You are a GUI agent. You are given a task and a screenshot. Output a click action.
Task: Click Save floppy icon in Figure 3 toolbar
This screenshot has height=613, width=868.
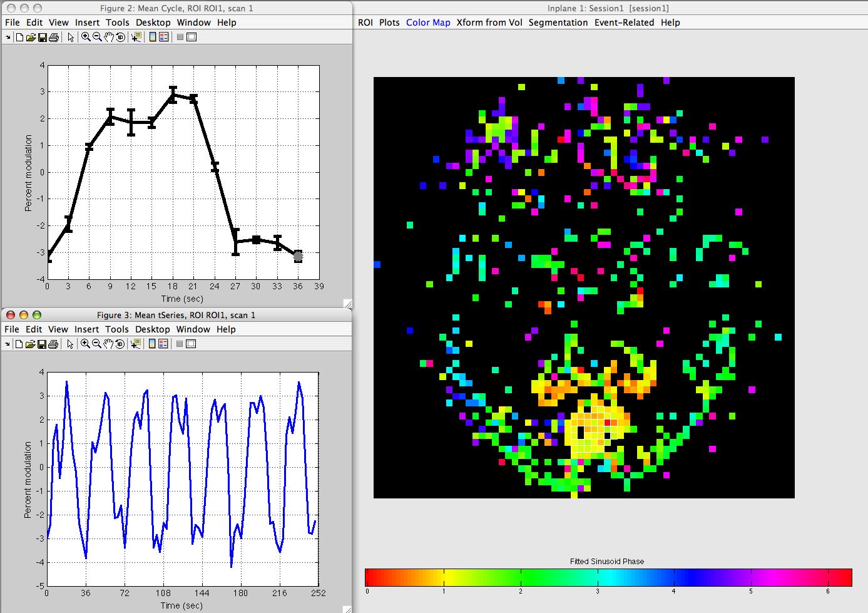(41, 344)
